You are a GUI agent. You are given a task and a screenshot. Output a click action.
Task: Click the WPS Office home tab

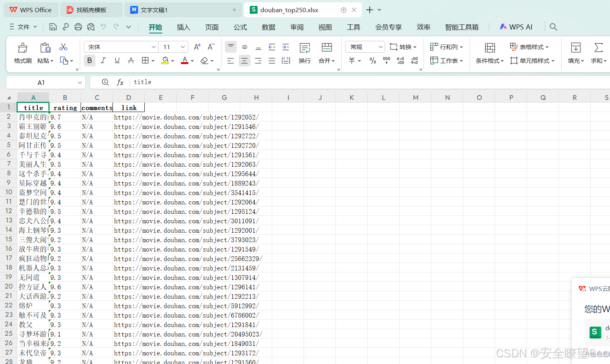[x=31, y=10]
